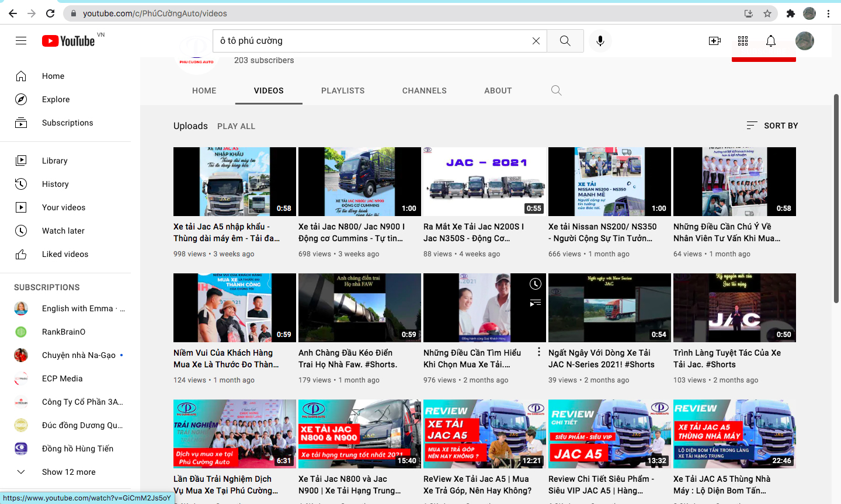
Task: Open title Ngất Ngây Với Dòng Xe Tải JAC
Action: 602,359
